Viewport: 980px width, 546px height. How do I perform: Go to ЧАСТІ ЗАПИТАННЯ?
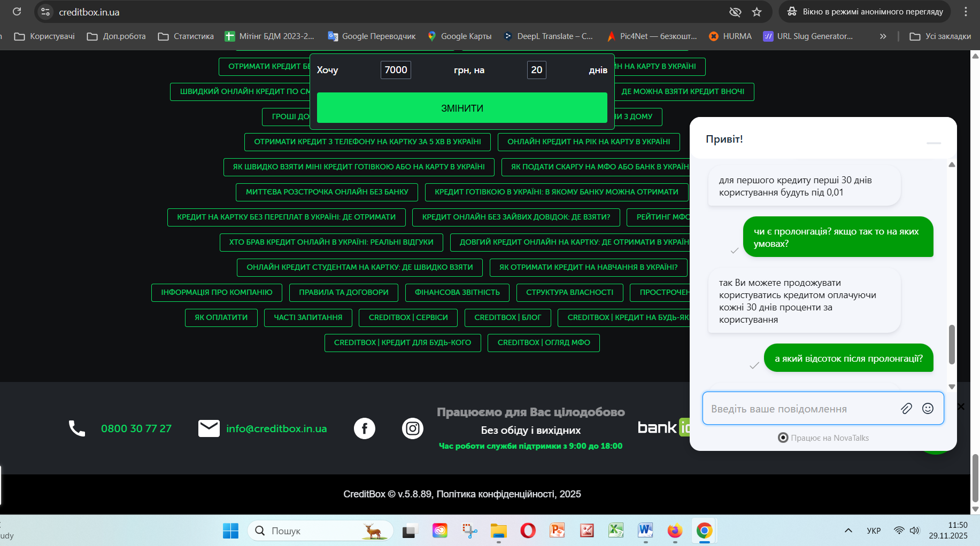[308, 317]
